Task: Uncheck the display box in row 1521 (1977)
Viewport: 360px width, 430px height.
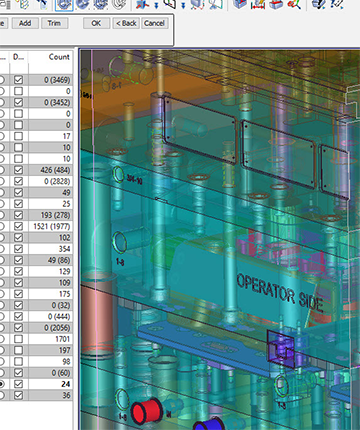Action: (19, 226)
